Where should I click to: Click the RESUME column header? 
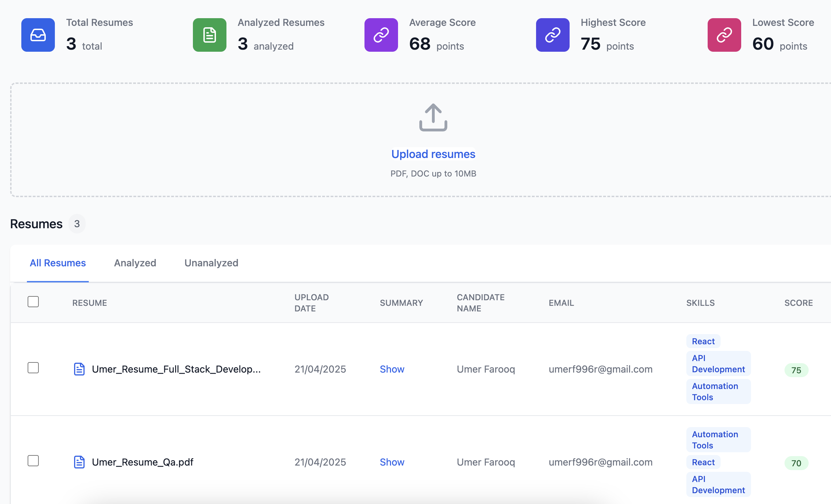[89, 303]
